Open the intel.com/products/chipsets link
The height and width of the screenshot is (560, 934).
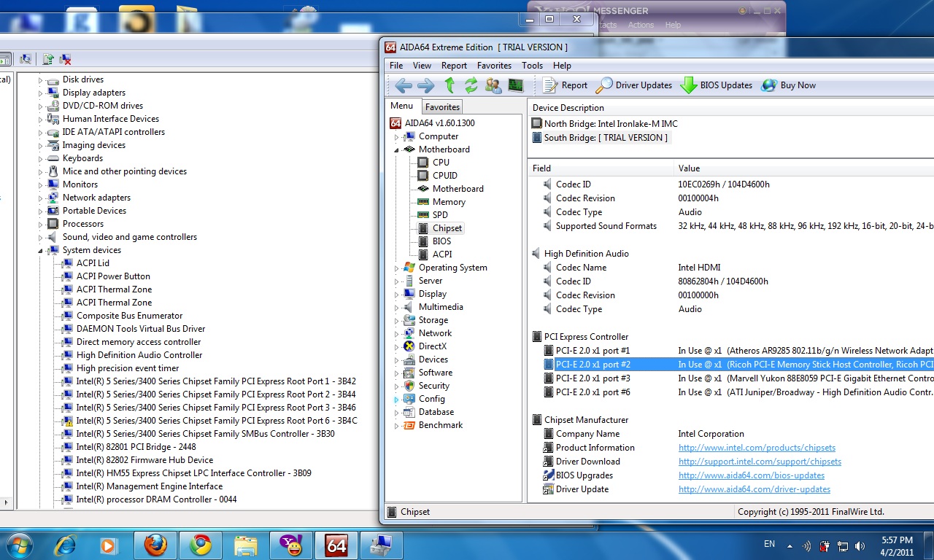pos(757,448)
